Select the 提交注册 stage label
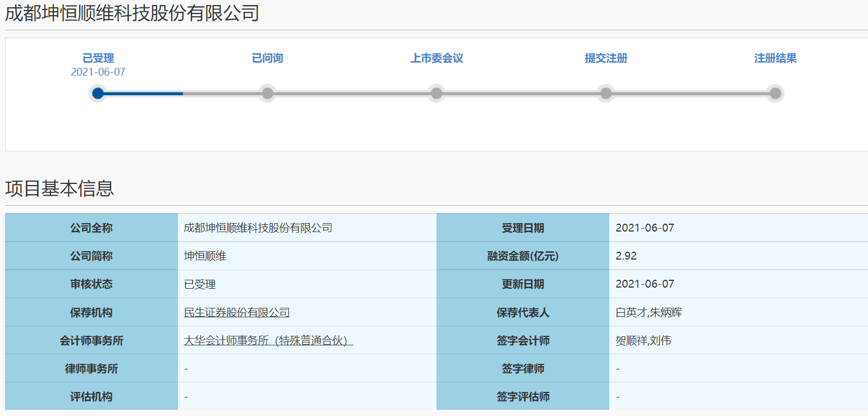This screenshot has width=868, height=416. pyautogui.click(x=605, y=58)
